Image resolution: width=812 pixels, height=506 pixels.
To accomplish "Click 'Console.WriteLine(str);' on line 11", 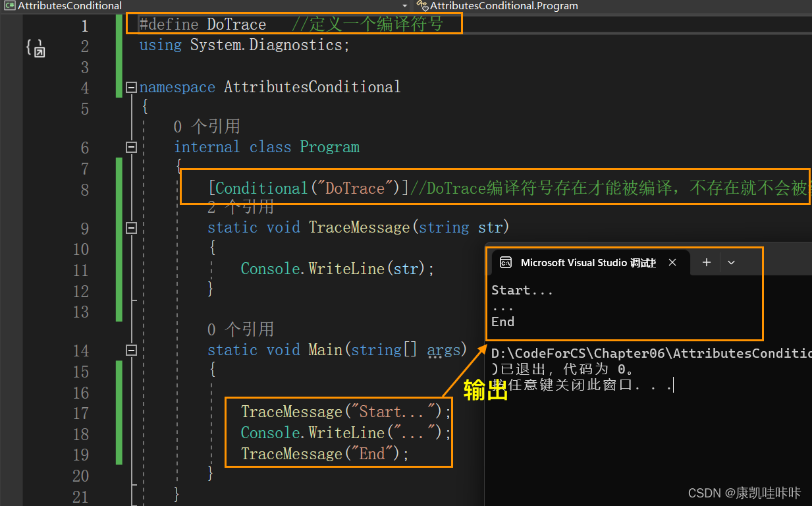I will [338, 269].
